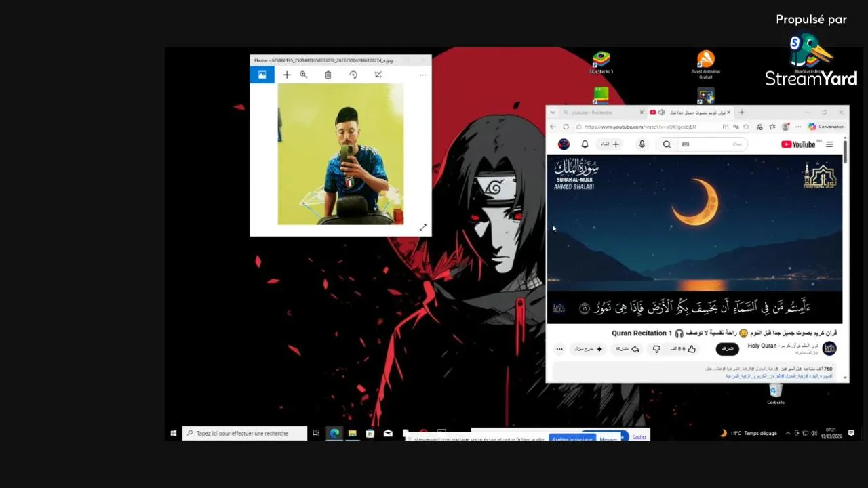Add page to favorites with star icon

click(x=746, y=127)
